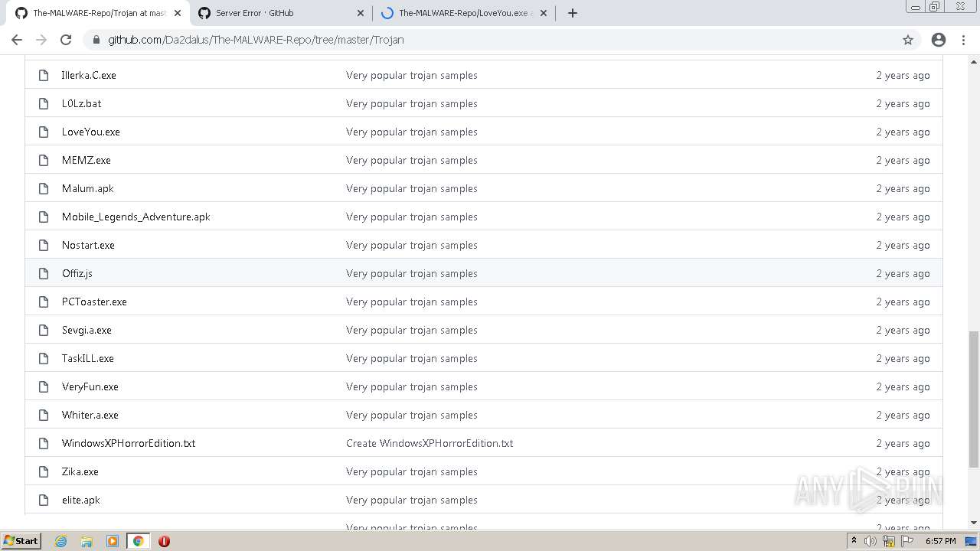980x551 pixels.
Task: Open the Zika.exe file link
Action: click(x=80, y=471)
